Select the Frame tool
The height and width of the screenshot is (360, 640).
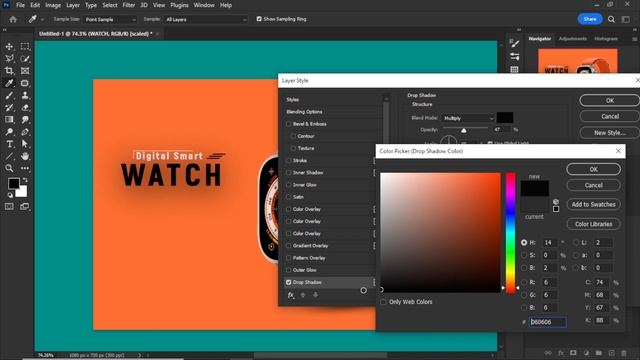click(25, 71)
